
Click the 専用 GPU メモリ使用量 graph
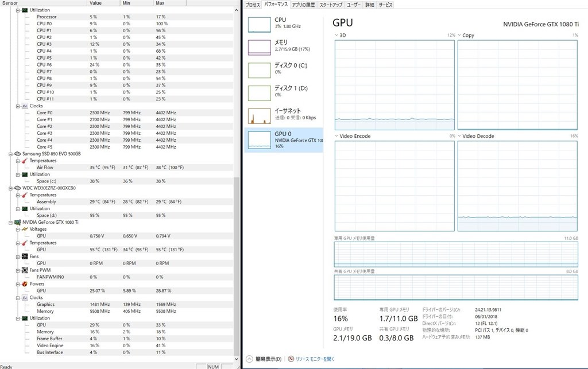pyautogui.click(x=456, y=254)
